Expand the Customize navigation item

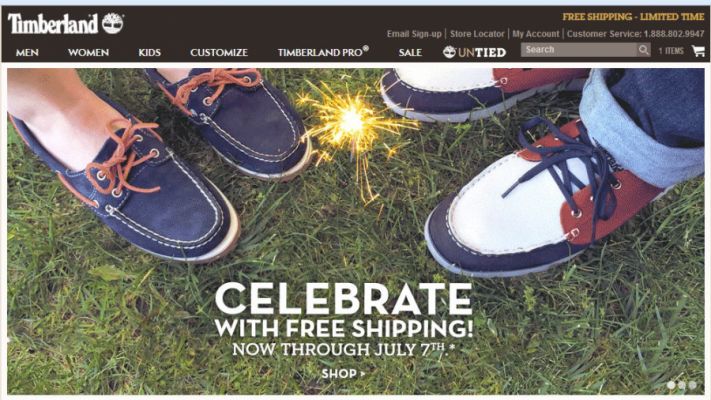(x=219, y=53)
